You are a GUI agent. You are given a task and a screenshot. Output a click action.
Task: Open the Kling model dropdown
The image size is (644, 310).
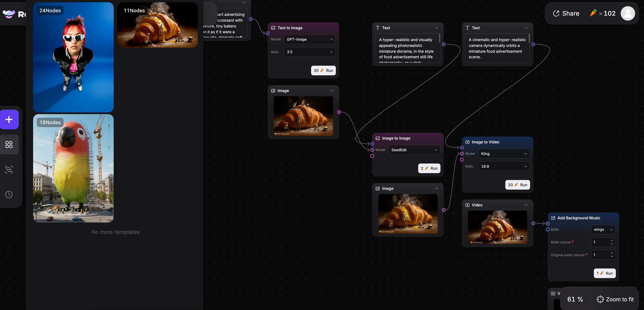503,154
